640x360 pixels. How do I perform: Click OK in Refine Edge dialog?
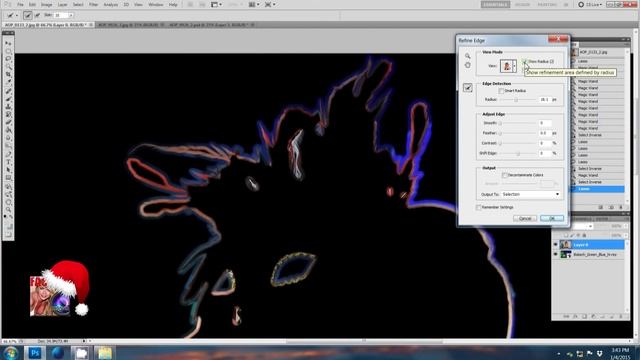coord(552,219)
